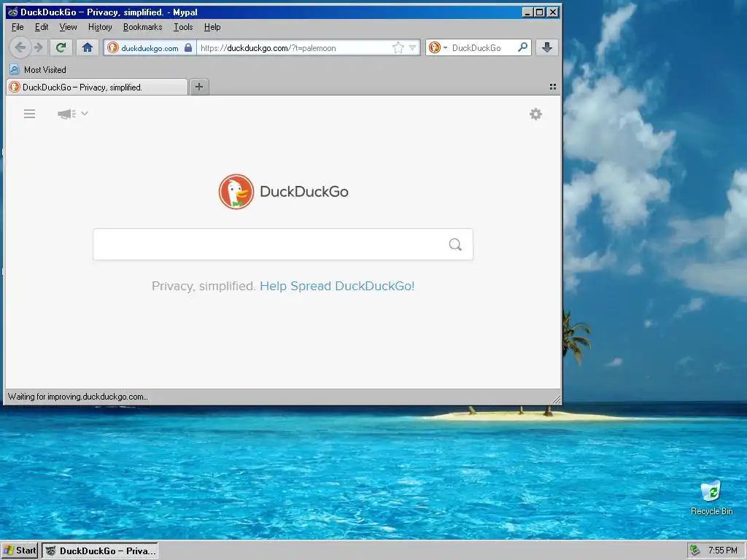Viewport: 747px width, 560px height.
Task: Click the padlock security icon in address bar
Action: click(x=188, y=47)
